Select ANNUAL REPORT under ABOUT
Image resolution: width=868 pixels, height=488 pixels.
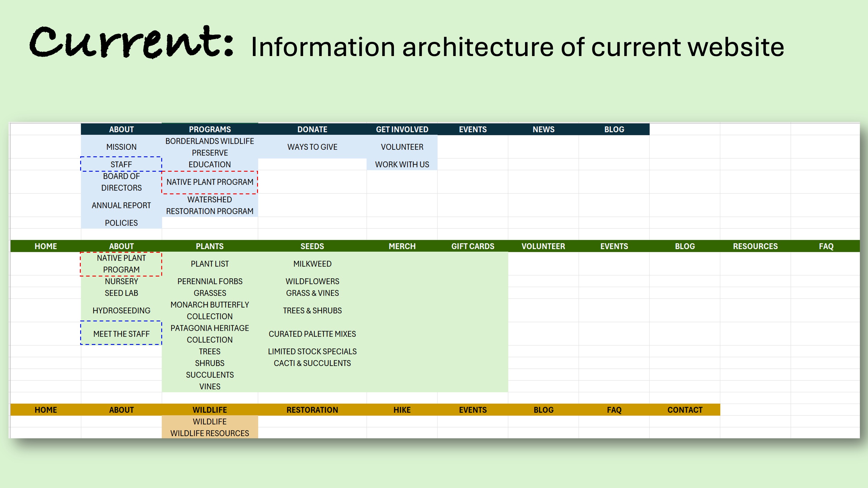pos(121,205)
